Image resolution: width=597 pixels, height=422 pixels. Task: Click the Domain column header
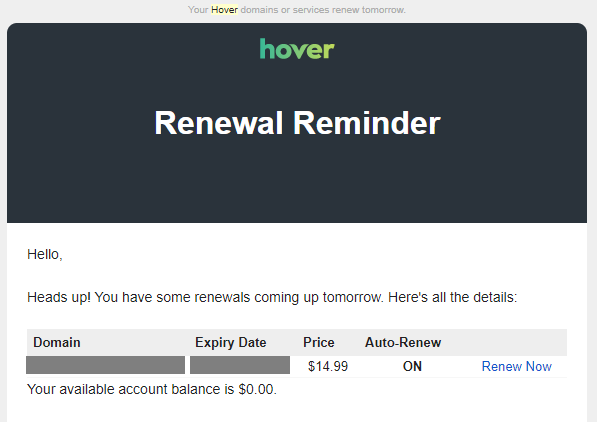click(x=57, y=342)
